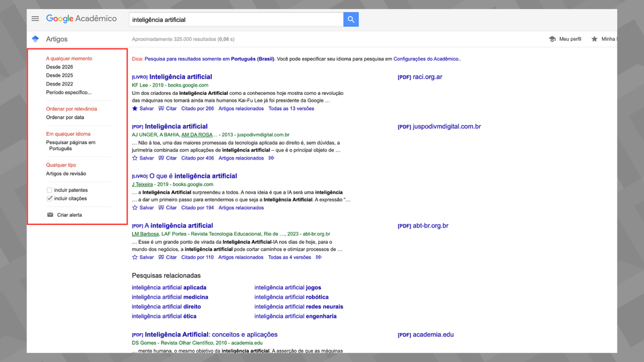
Task: Click the star icon beside Minha biblioteca
Action: tap(594, 39)
